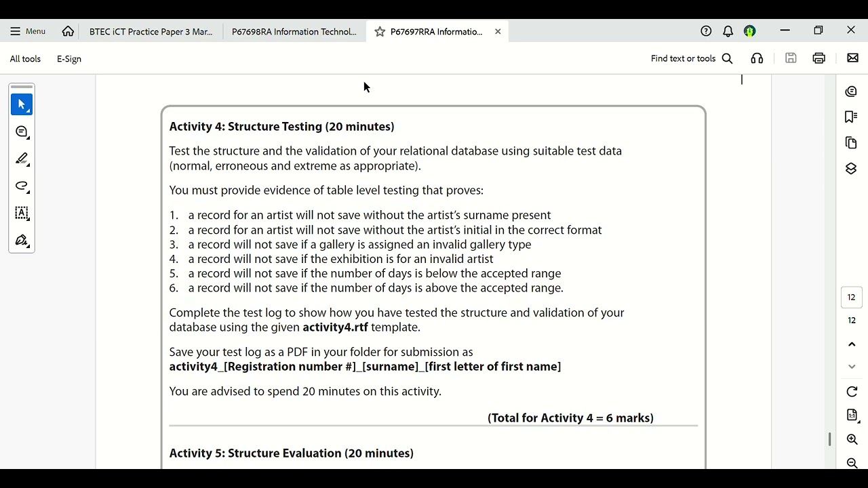Add a comment with the comment tool
The width and height of the screenshot is (868, 488).
pos(22,131)
